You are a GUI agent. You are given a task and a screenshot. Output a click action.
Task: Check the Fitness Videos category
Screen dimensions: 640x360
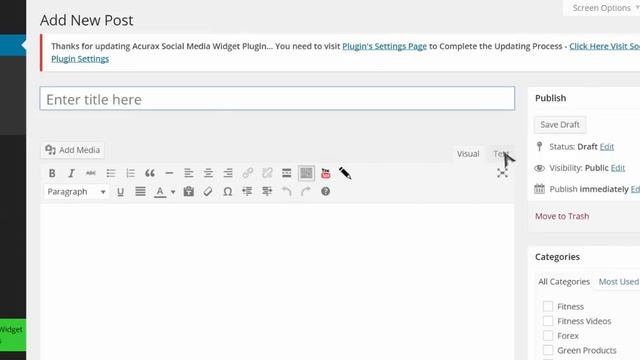(x=548, y=321)
